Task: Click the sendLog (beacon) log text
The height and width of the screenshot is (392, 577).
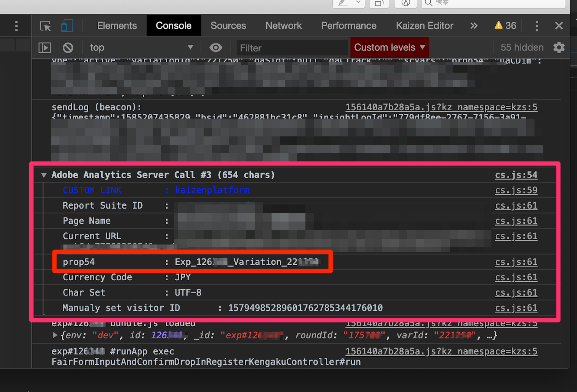Action: point(96,107)
